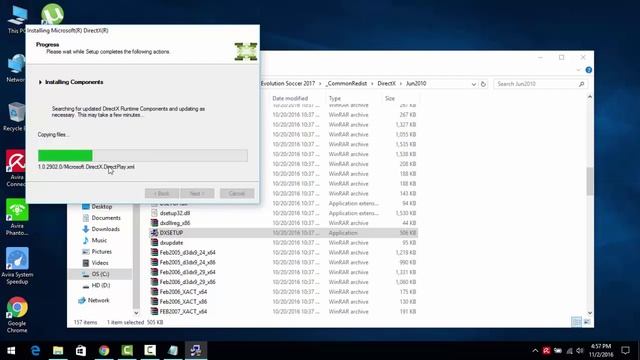Launch Avira Phantom VPN desktop shortcut
The image size is (640, 360).
tap(17, 217)
